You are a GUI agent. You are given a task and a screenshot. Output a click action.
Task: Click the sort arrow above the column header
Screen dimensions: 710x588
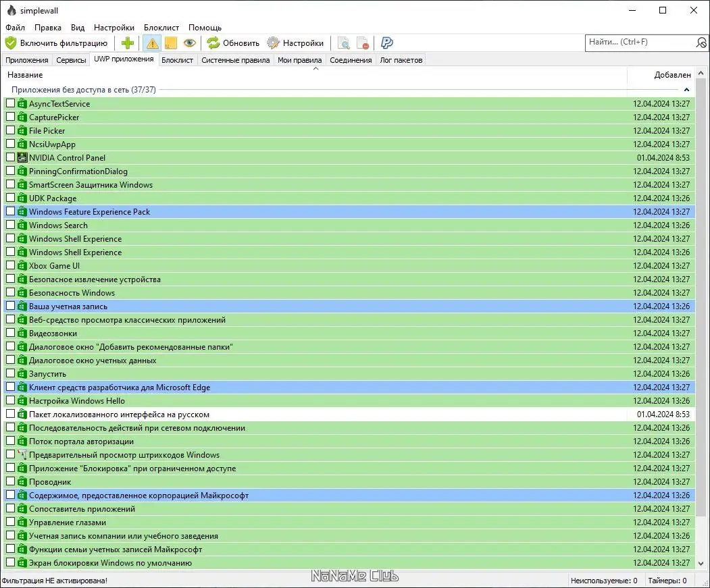click(316, 69)
